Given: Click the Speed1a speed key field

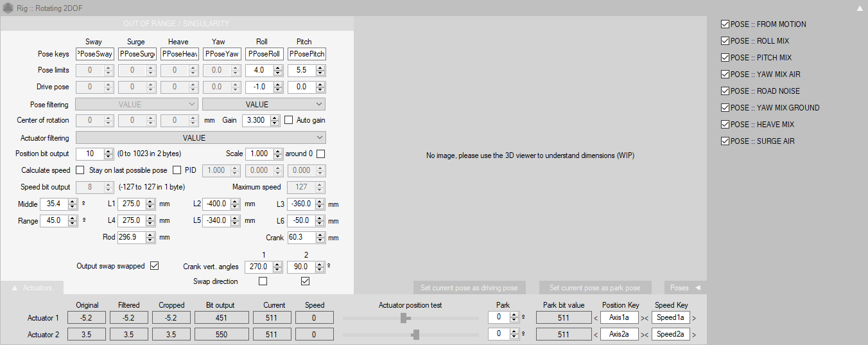Looking at the screenshot, I should tap(670, 317).
